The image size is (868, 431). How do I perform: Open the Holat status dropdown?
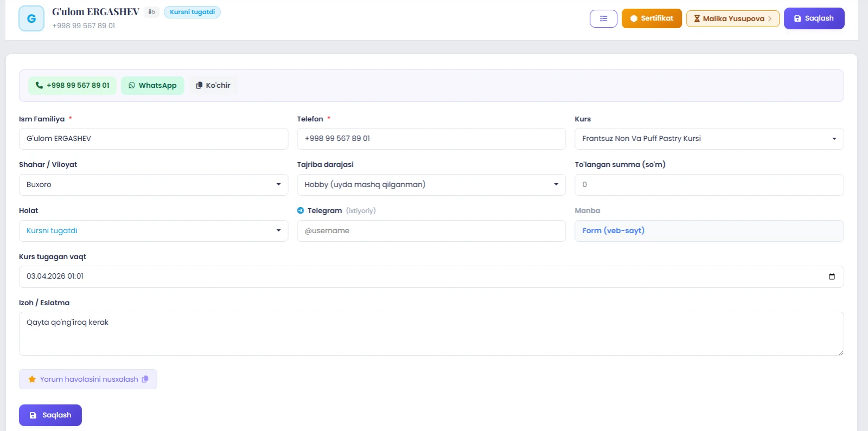(153, 231)
